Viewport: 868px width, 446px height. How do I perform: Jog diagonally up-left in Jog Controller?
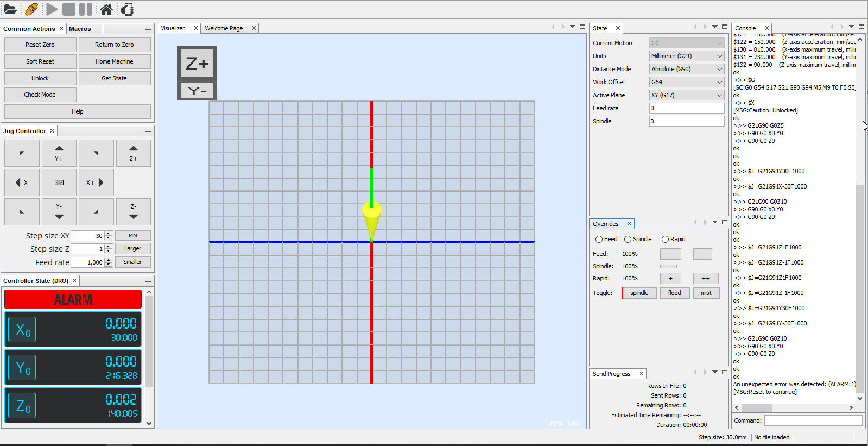[22, 153]
